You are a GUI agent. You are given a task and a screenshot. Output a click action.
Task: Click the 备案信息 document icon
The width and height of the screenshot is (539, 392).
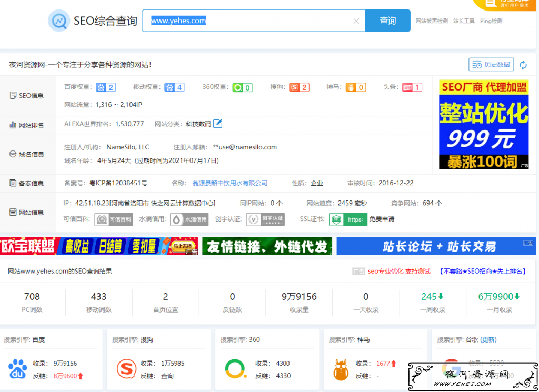(13, 183)
